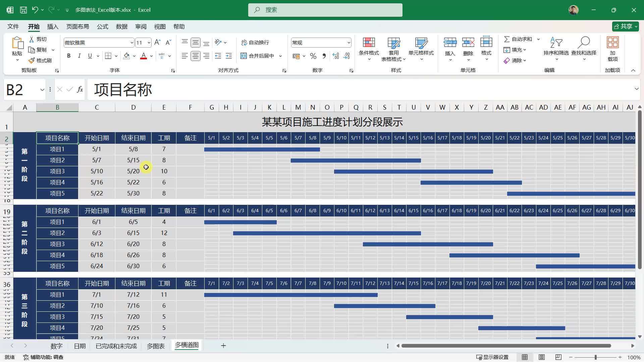Screen dimensions: 644x362
Task: Click the zoom slider handle
Action: [x=596, y=357]
